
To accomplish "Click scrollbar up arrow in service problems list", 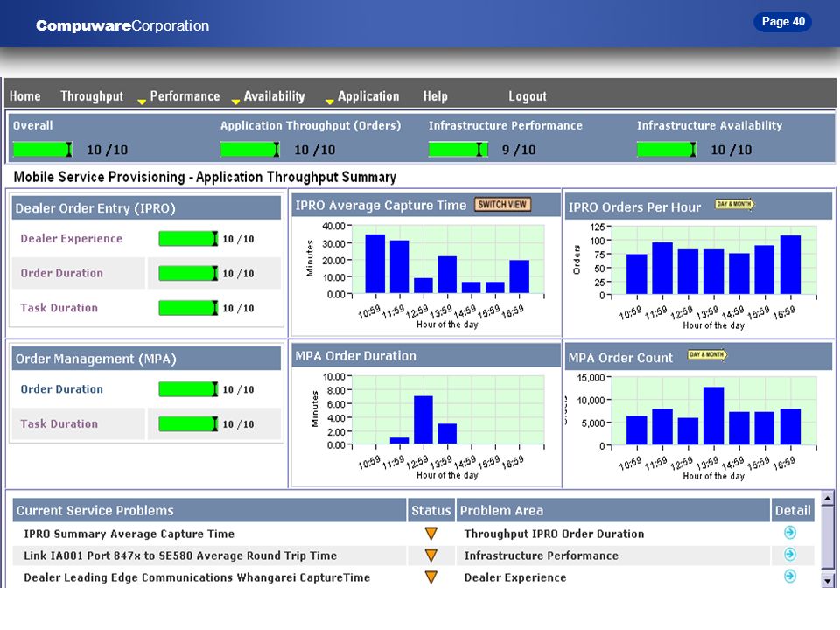I will pyautogui.click(x=827, y=499).
